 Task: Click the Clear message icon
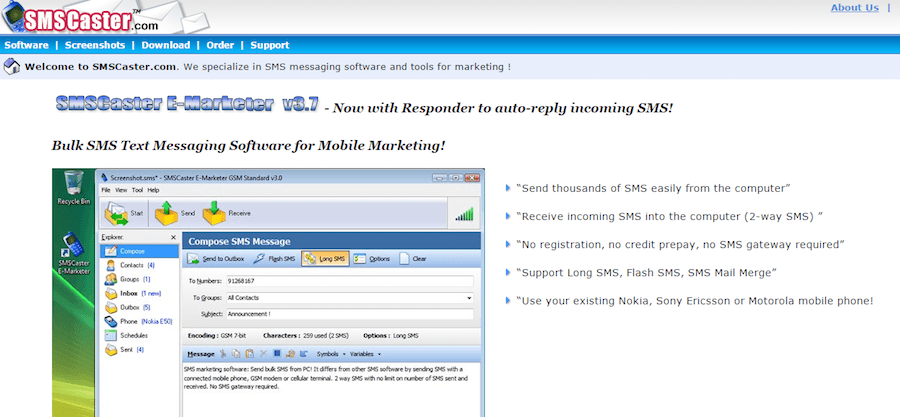pyautogui.click(x=413, y=259)
